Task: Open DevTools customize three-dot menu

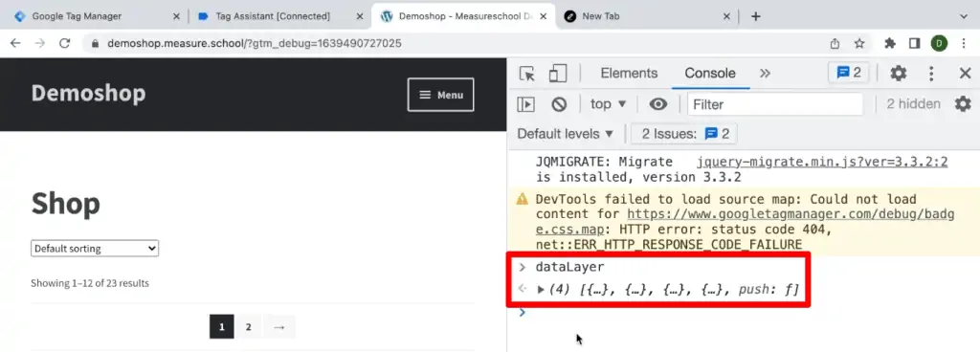Action: (931, 74)
